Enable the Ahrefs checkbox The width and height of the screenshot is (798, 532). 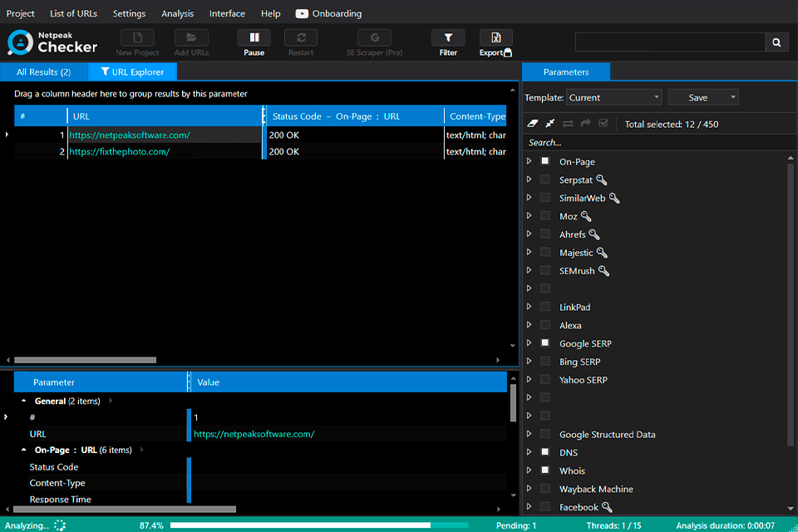545,234
